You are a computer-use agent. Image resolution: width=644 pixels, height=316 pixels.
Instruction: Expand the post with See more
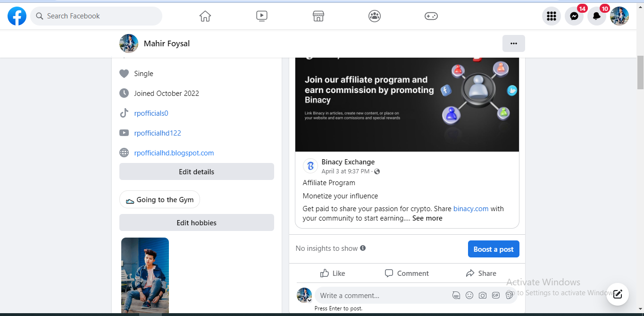[427, 218]
